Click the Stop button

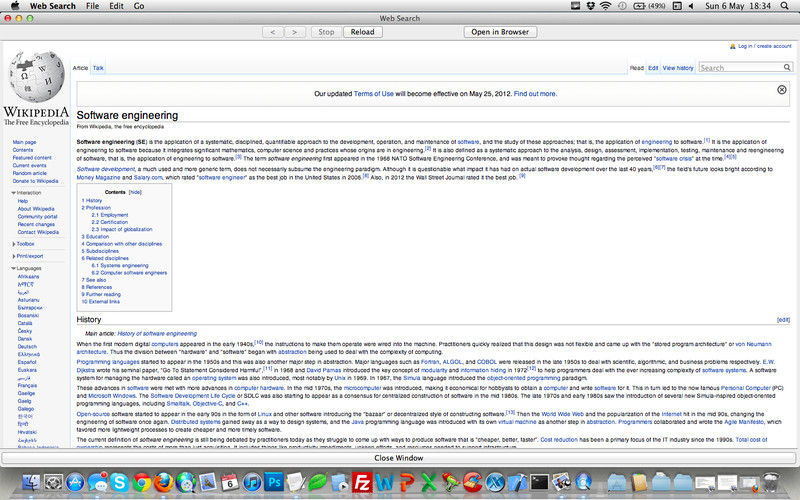(326, 32)
